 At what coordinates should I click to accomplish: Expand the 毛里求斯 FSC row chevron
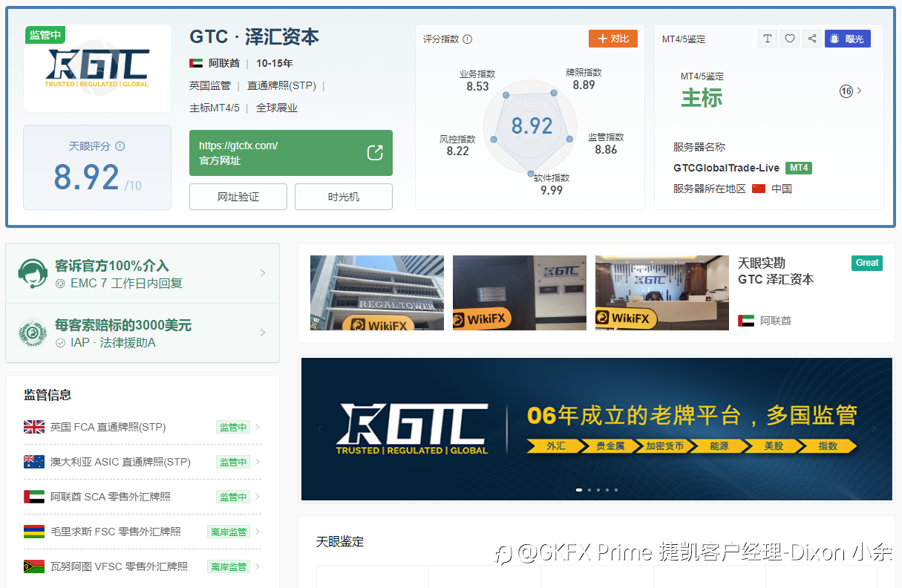tap(258, 532)
